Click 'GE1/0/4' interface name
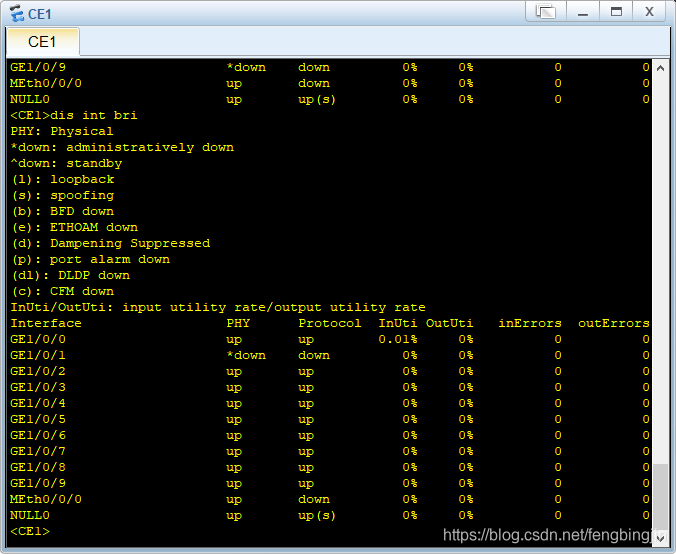676x554 pixels. pyautogui.click(x=38, y=403)
